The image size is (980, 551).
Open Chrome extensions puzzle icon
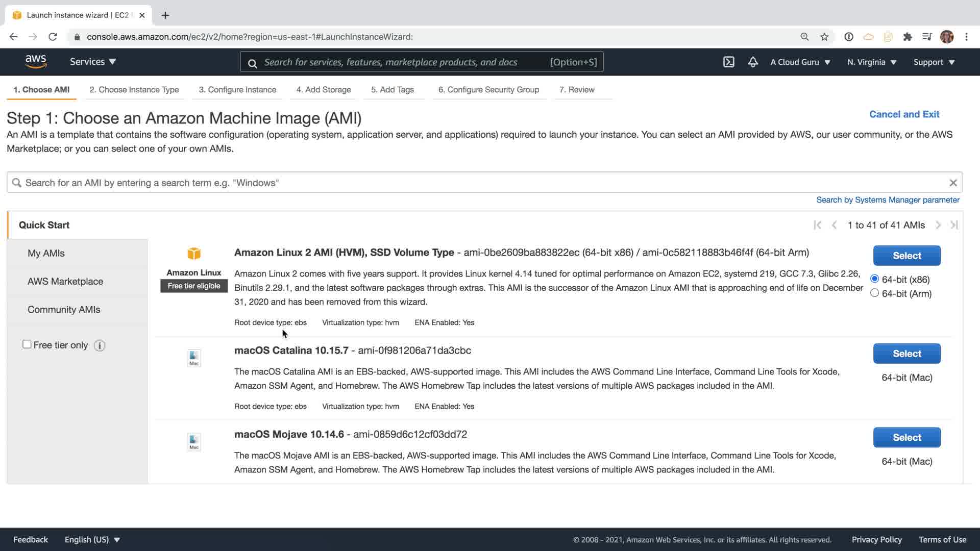tap(907, 37)
